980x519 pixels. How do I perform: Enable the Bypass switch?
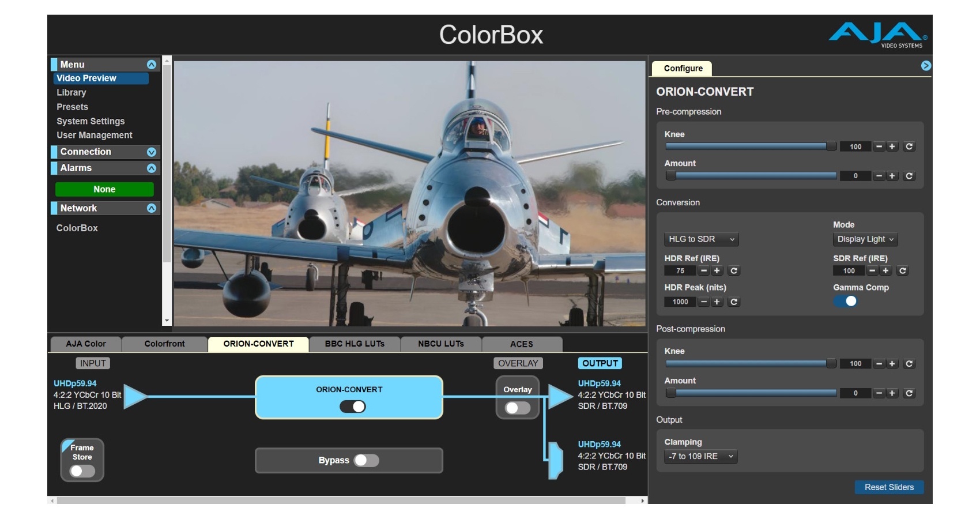coord(367,460)
